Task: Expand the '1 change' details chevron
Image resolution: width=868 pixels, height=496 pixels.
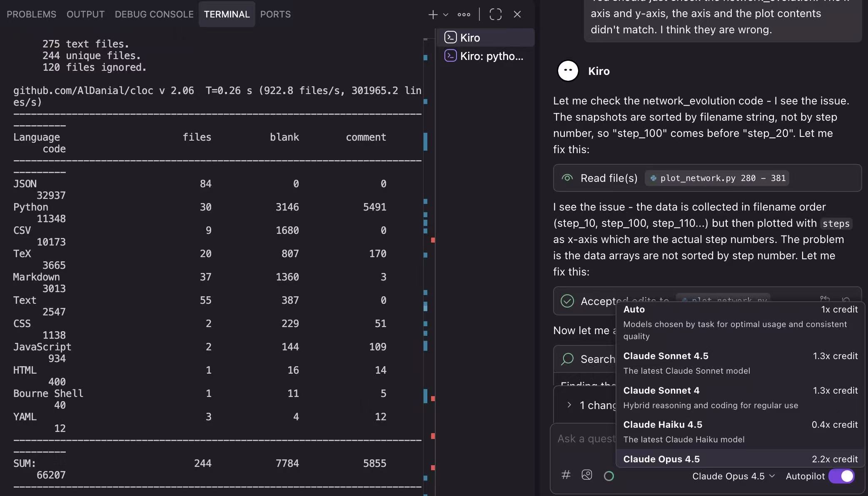Action: tap(569, 405)
